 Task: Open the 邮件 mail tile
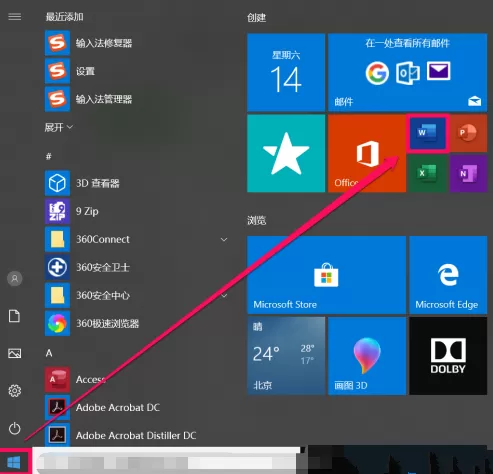click(x=407, y=72)
